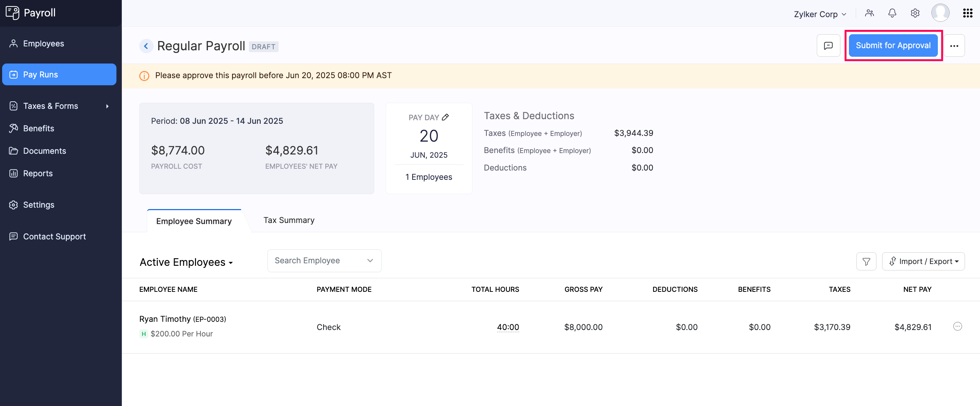Click Submit for Approval

[x=893, y=45]
